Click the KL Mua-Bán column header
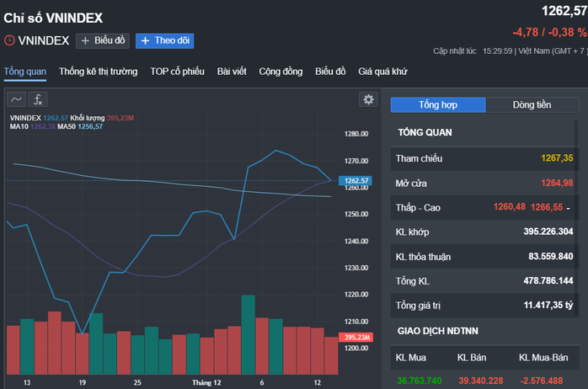588x389 pixels. click(x=543, y=358)
